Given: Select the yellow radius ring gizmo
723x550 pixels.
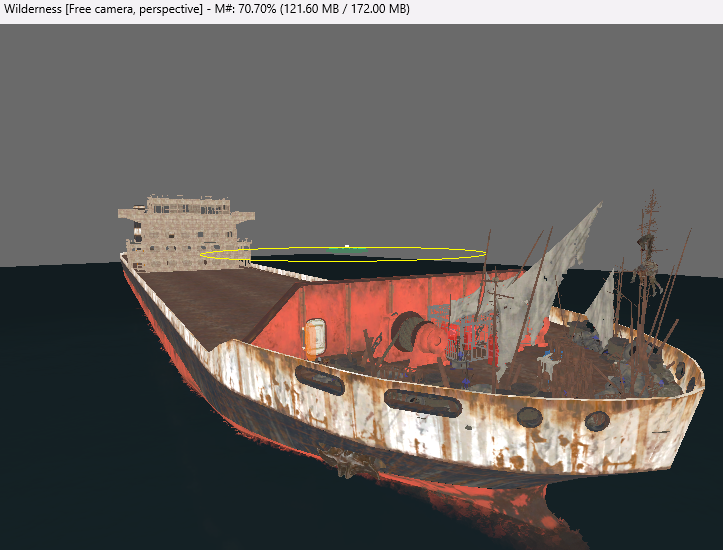Looking at the screenshot, I should click(x=343, y=254).
